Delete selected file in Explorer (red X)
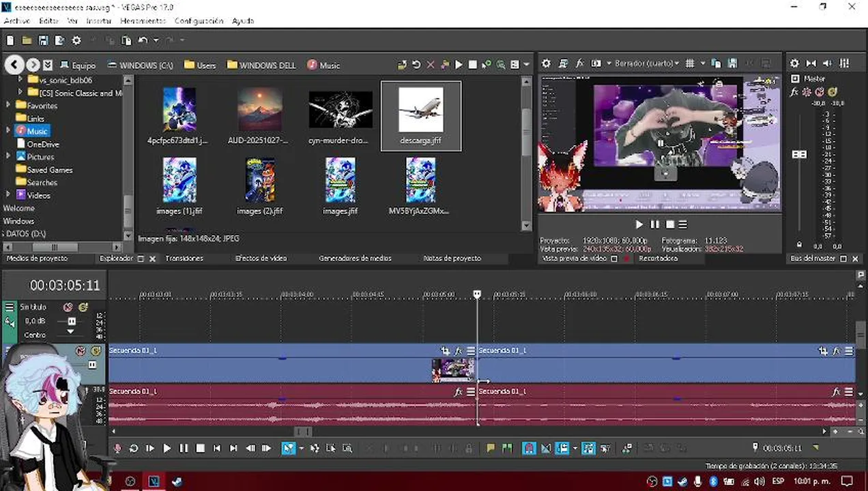Viewport: 868px width, 491px height. pyautogui.click(x=431, y=65)
